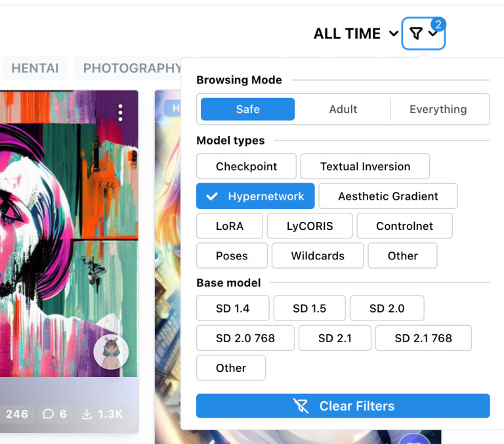Screen dimensions: 504x444
Task: Click the download count 1.3K
Action: (102, 414)
